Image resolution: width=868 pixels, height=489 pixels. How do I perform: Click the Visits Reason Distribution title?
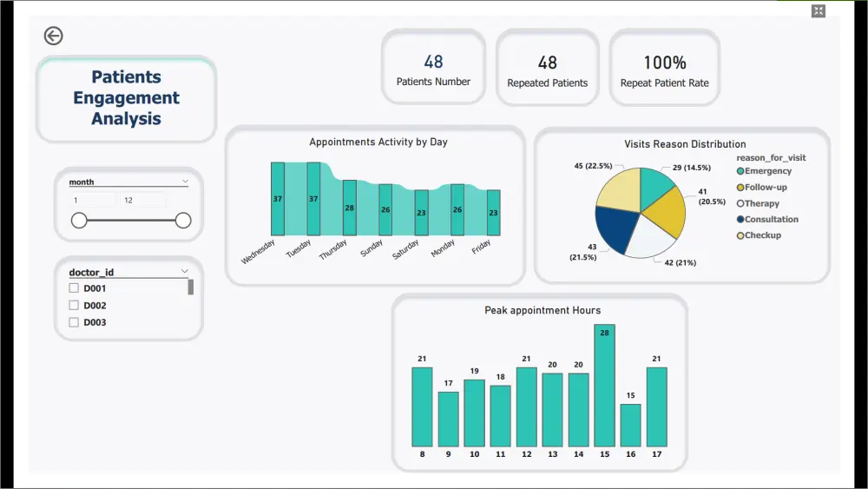(x=685, y=144)
